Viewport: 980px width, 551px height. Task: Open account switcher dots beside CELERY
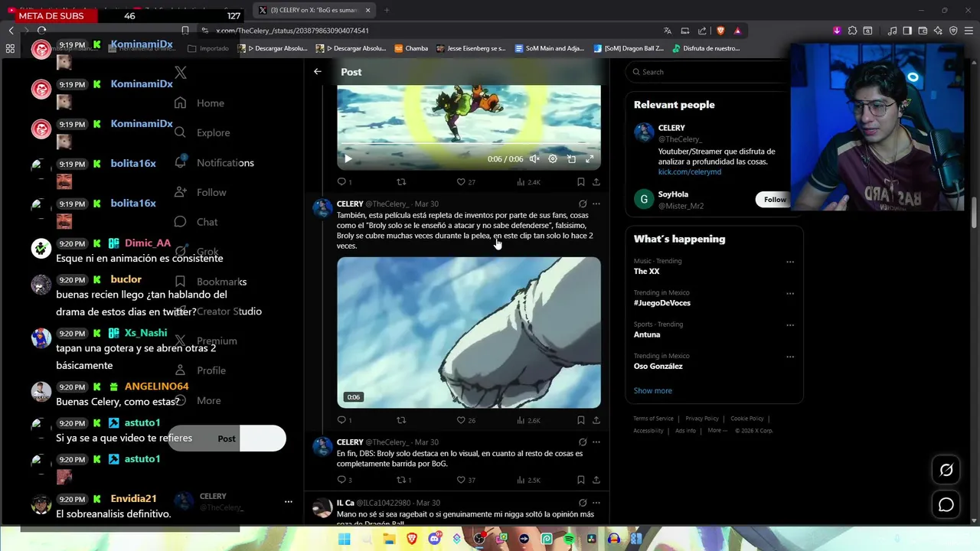click(289, 501)
